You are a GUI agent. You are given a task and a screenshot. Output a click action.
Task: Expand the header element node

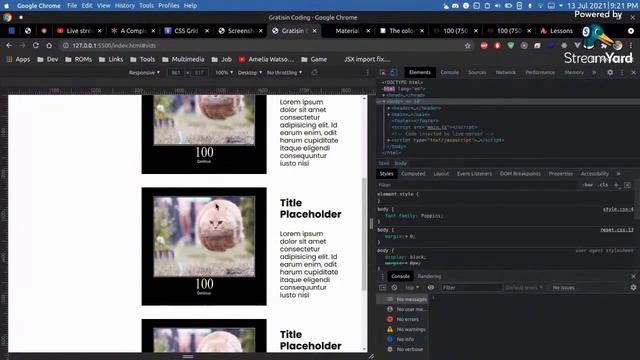[x=389, y=108]
